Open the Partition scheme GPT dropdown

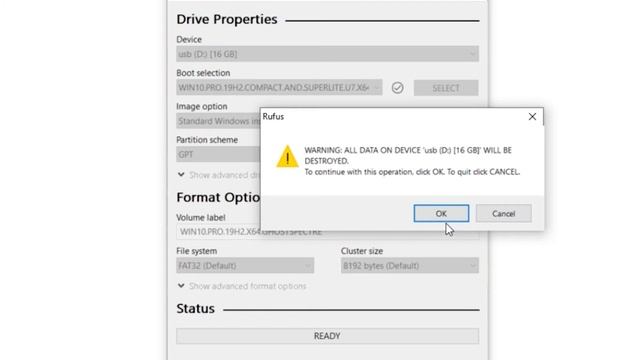pos(218,155)
